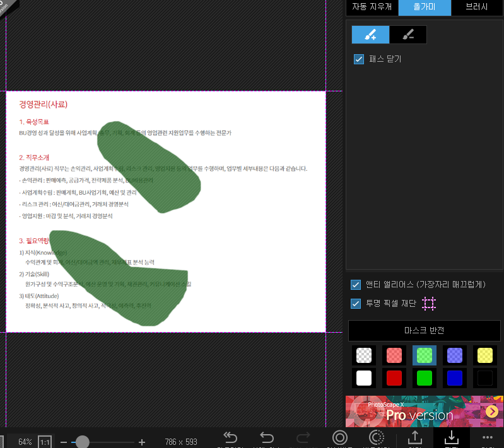504x448 pixels.
Task: Click the single undo arrow icon
Action: pyautogui.click(x=267, y=438)
